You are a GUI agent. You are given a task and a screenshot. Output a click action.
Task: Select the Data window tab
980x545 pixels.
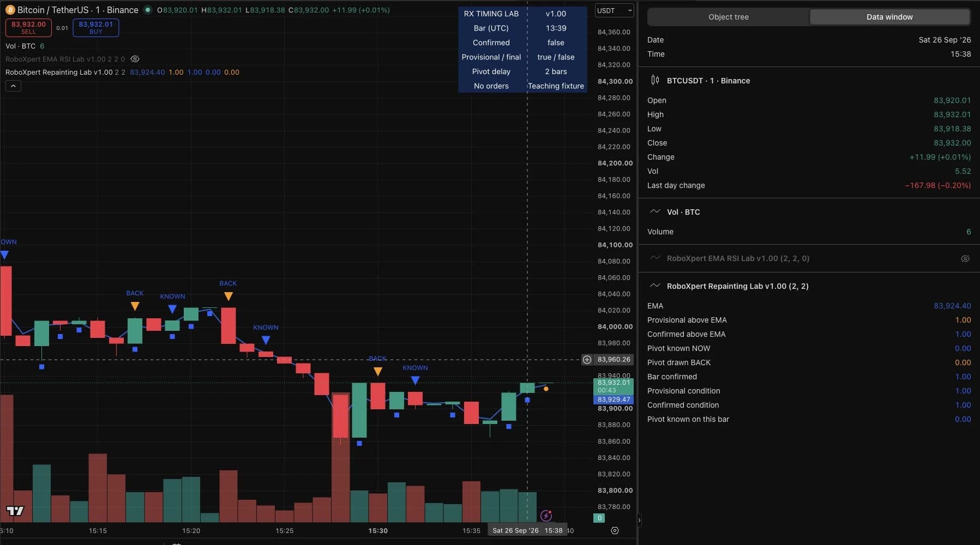click(889, 17)
